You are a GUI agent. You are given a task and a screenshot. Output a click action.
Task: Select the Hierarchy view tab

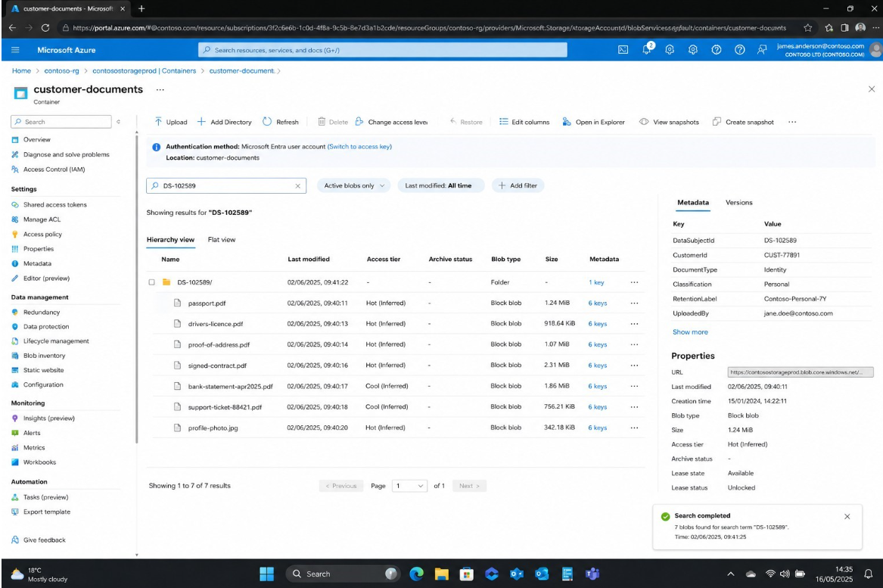[171, 239]
